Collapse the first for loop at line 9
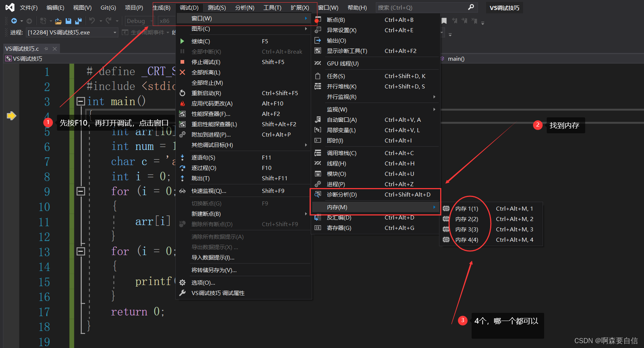644x348 pixels. 81,191
